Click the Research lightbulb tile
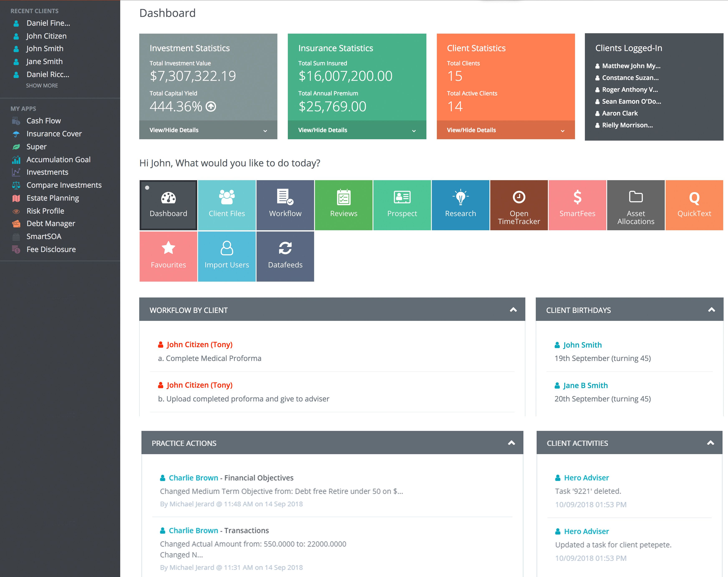Screen dimensions: 728x577 click(x=460, y=205)
